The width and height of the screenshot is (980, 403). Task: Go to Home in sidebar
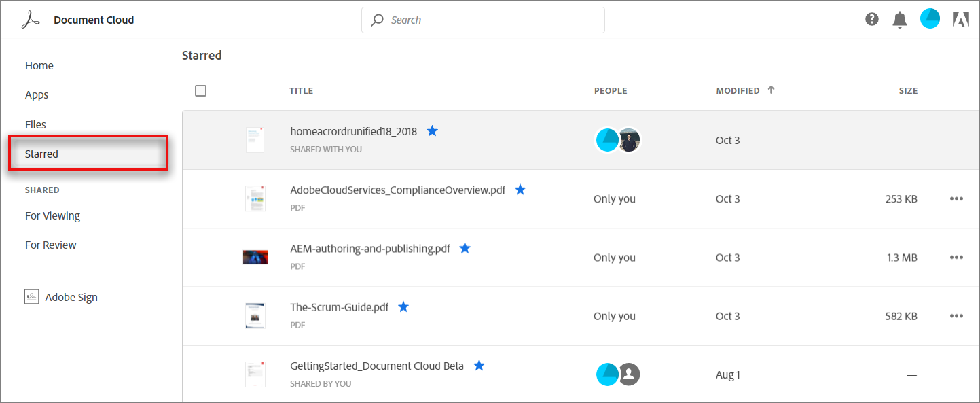coord(39,66)
